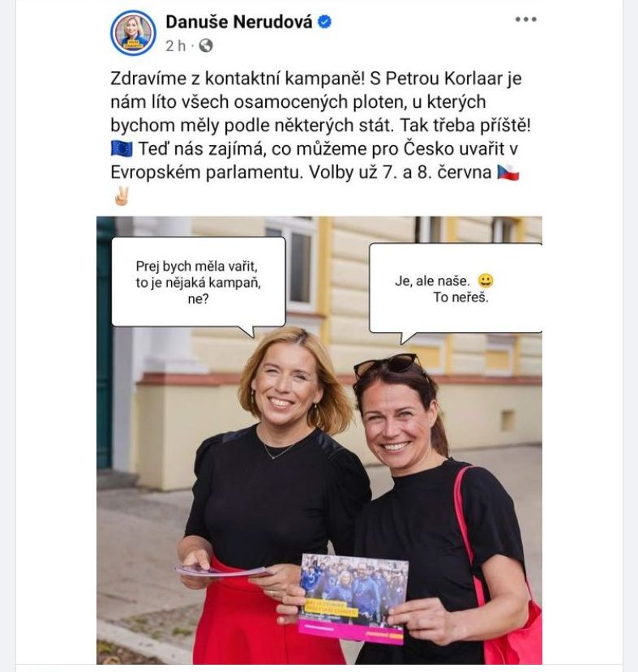Image resolution: width=638 pixels, height=672 pixels.
Task: Click the text Volby už 7. a 8. června
Action: click(x=400, y=173)
